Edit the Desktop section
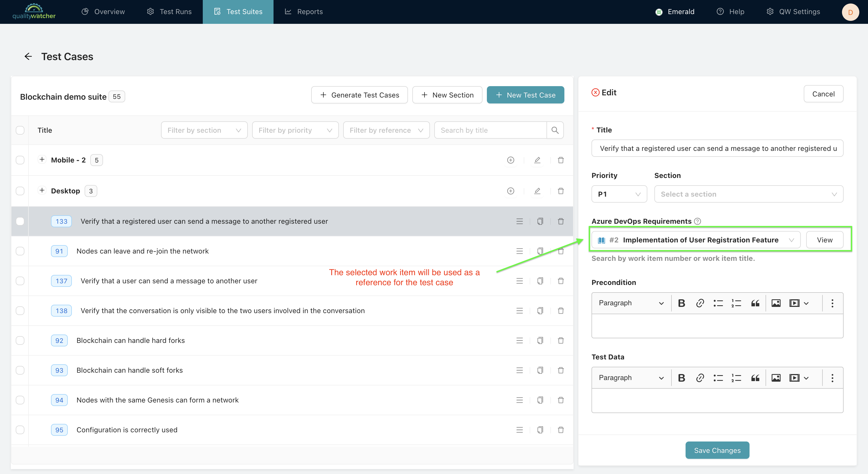The image size is (868, 474). tap(538, 191)
